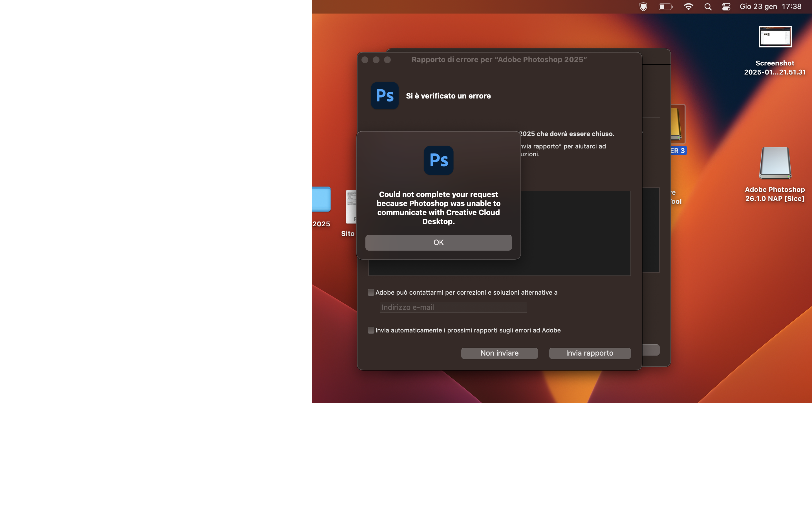The height and width of the screenshot is (508, 812).
Task: Click the button in the window behind the report
Action: [651, 350]
